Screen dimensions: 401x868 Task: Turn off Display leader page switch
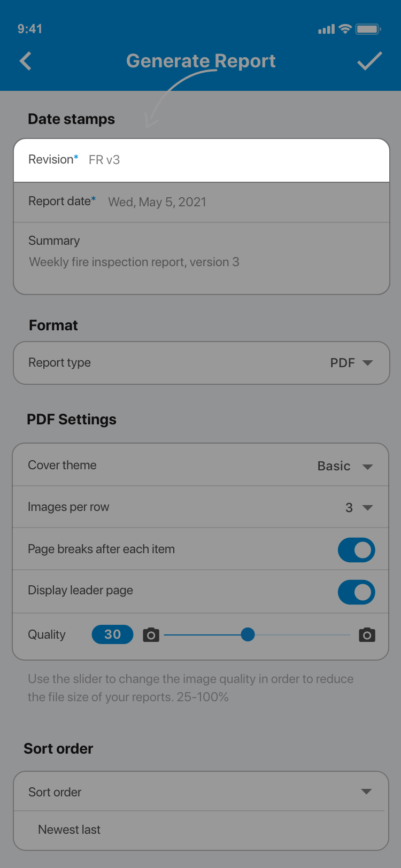tap(356, 592)
